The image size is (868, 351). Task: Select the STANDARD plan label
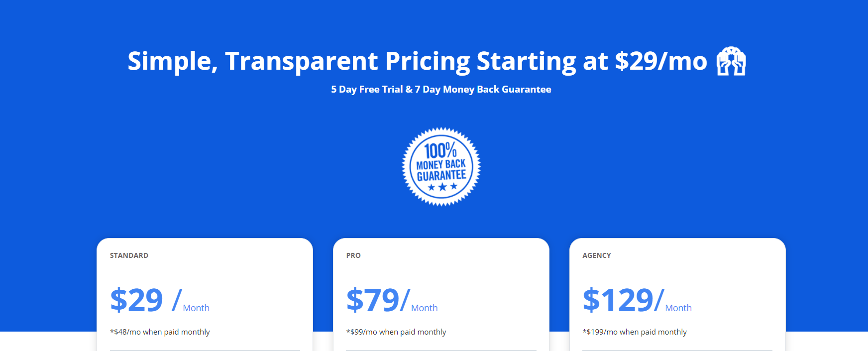tap(129, 255)
